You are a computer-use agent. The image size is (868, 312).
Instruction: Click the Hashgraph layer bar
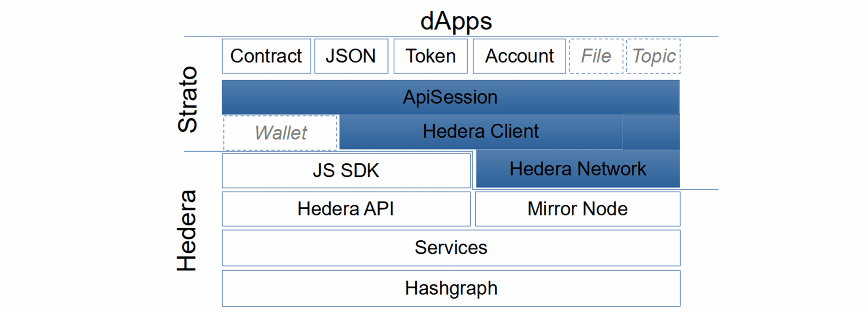click(451, 289)
